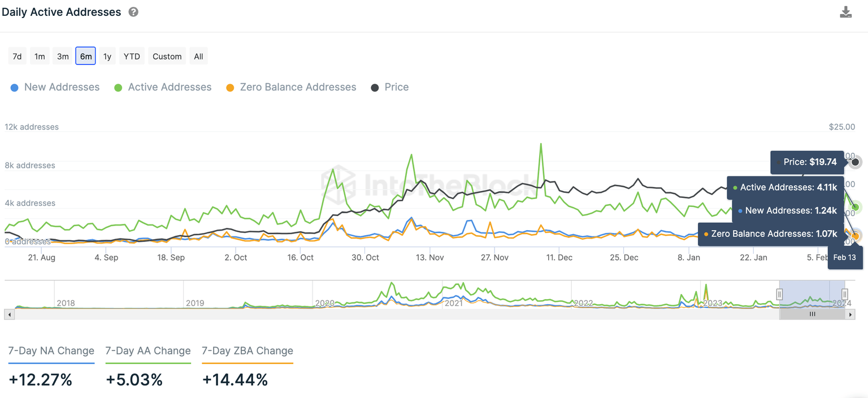Click the Feb 13 date marker on the axis

[x=845, y=257]
